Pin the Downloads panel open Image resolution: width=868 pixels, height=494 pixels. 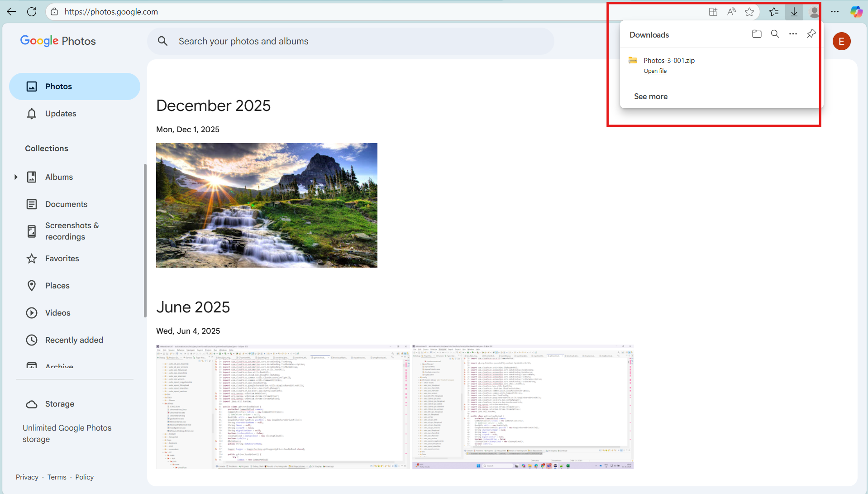811,34
